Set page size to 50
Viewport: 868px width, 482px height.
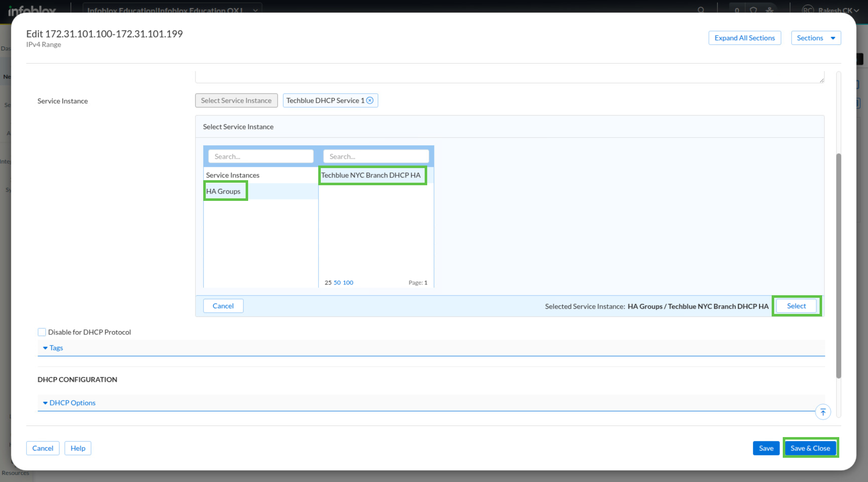(x=337, y=283)
